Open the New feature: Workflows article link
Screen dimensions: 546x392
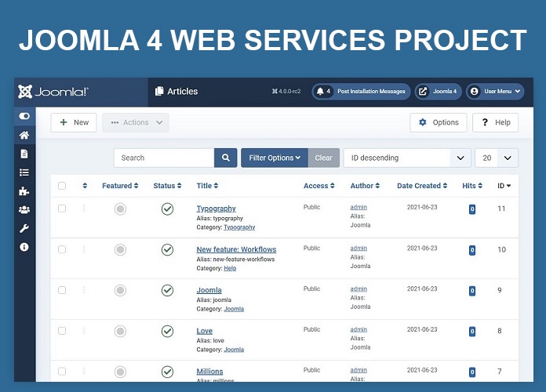pos(236,249)
